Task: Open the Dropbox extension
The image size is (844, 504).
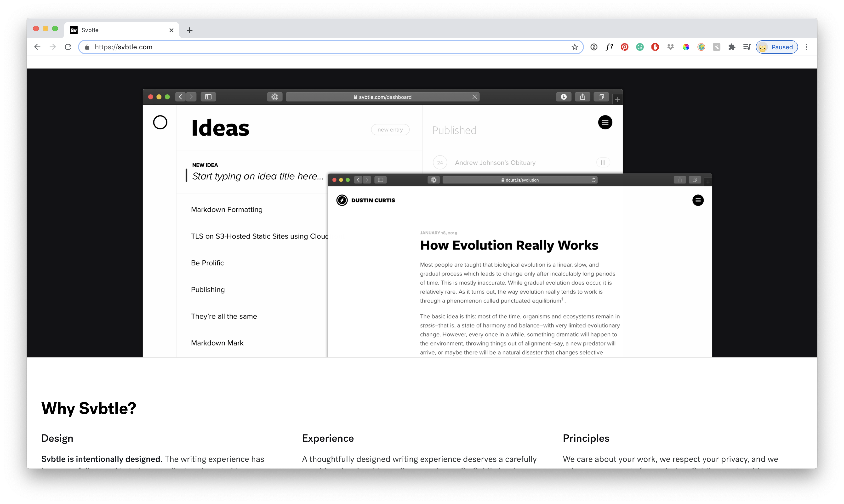Action: (x=671, y=47)
